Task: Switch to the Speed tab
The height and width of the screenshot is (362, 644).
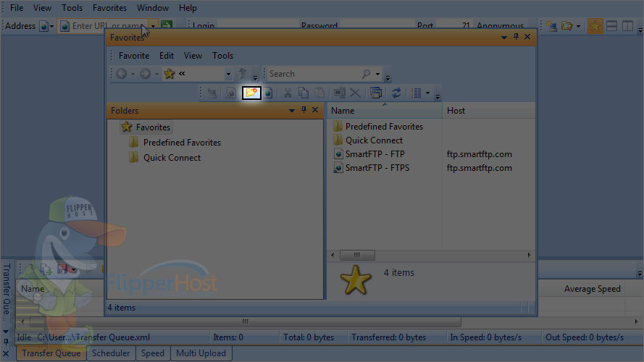Action: [x=152, y=353]
